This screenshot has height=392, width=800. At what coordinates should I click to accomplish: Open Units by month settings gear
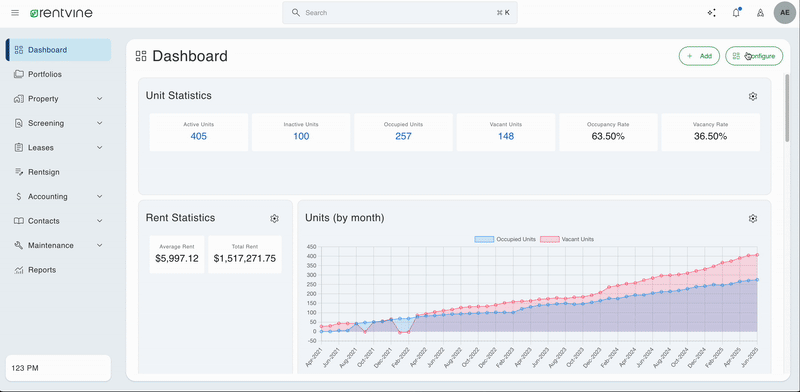pyautogui.click(x=753, y=218)
